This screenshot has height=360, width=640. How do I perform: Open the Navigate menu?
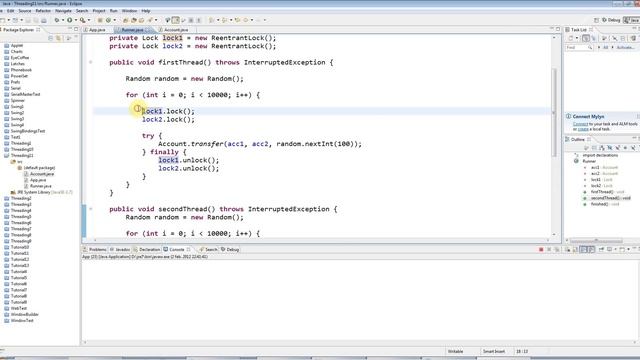click(63, 11)
